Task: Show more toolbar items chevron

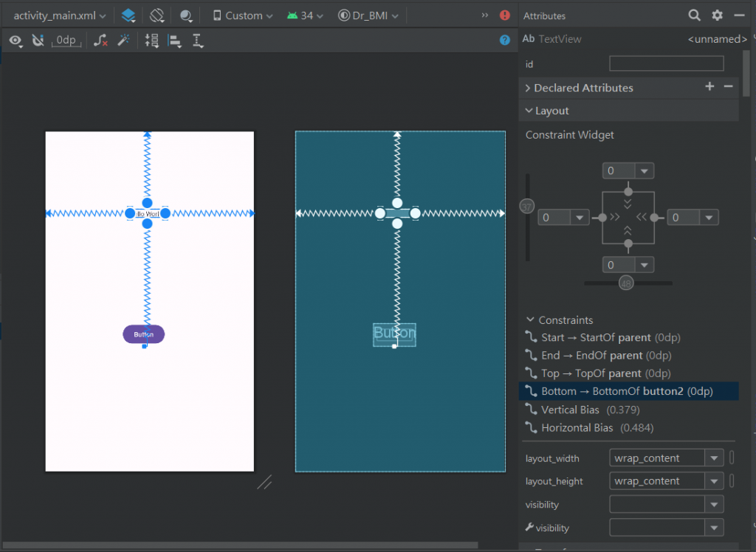Action: (484, 15)
